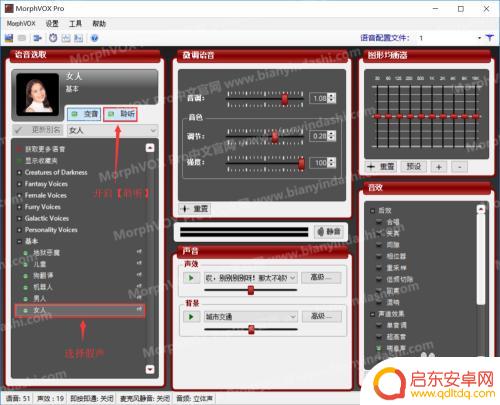Screen dimensions: 500x405
Task: Open the 语音配置文件 profile dropdown
Action: pyautogui.click(x=479, y=38)
